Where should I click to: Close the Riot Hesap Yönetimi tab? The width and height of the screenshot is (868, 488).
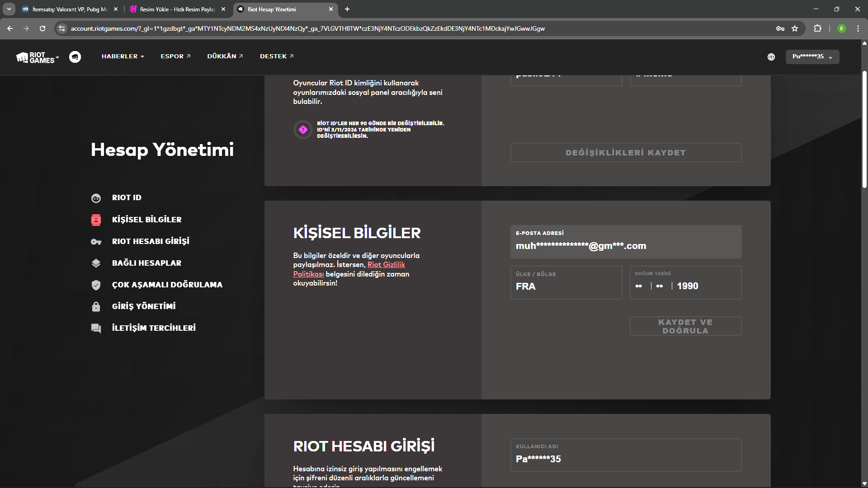[x=331, y=9]
